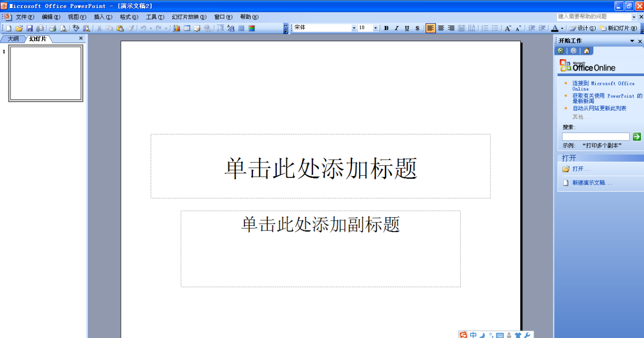The height and width of the screenshot is (338, 644).
Task: Open the 文件 menu
Action: coord(25,17)
